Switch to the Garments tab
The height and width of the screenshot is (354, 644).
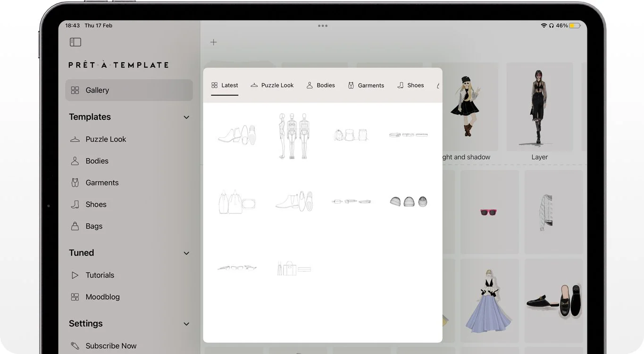coord(366,85)
